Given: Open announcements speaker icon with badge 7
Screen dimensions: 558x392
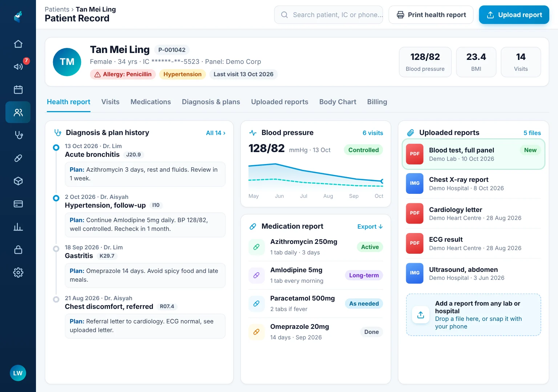Looking at the screenshot, I should [x=18, y=66].
